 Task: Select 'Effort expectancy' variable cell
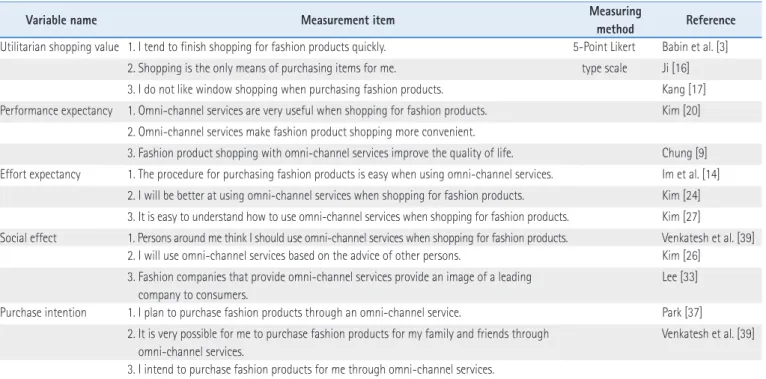tap(41, 174)
